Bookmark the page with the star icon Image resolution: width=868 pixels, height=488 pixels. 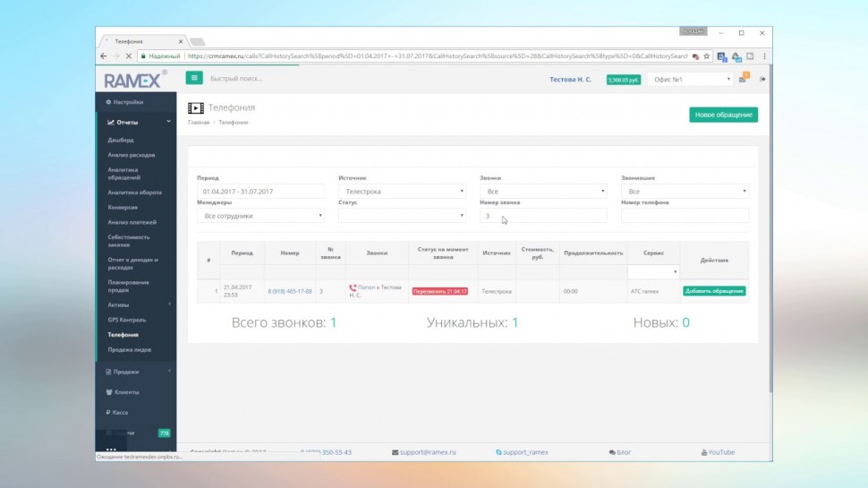[707, 56]
